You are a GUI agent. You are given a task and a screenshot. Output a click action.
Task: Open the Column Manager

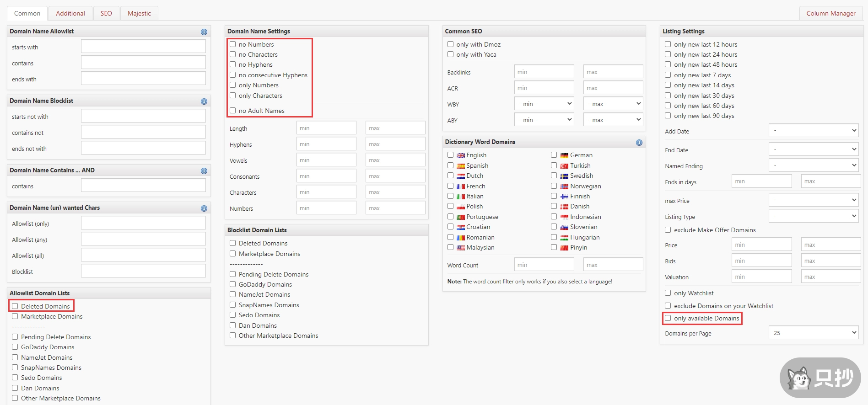pyautogui.click(x=830, y=13)
